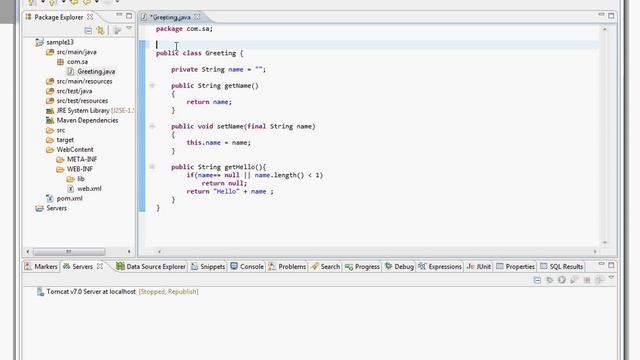Open the Progress tab
Viewport: 640px width, 360px height.
click(362, 267)
